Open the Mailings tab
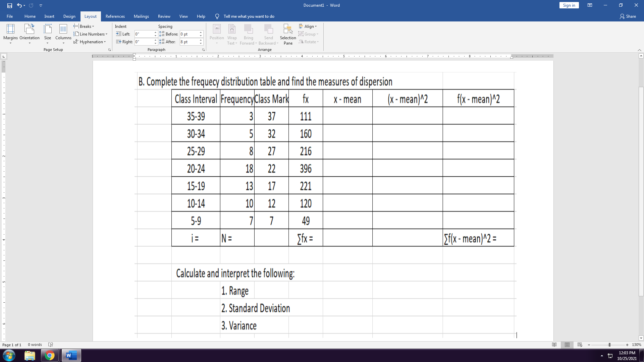Viewport: 644px width, 362px height. click(141, 16)
